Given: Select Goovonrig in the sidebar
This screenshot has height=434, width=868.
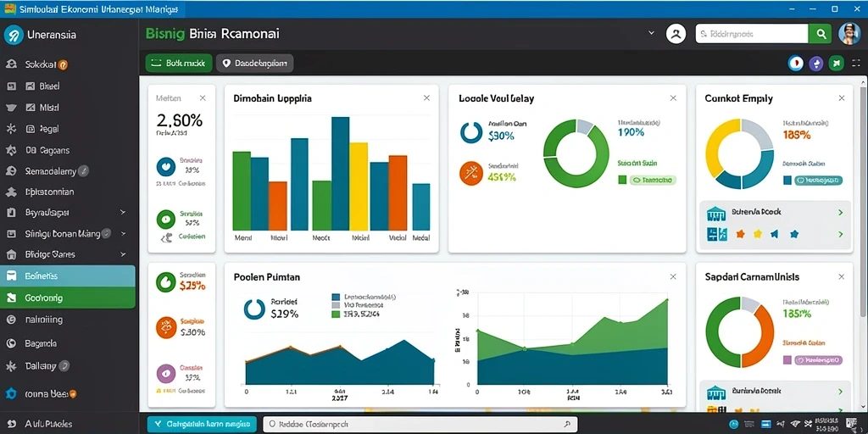Looking at the screenshot, I should [68, 298].
